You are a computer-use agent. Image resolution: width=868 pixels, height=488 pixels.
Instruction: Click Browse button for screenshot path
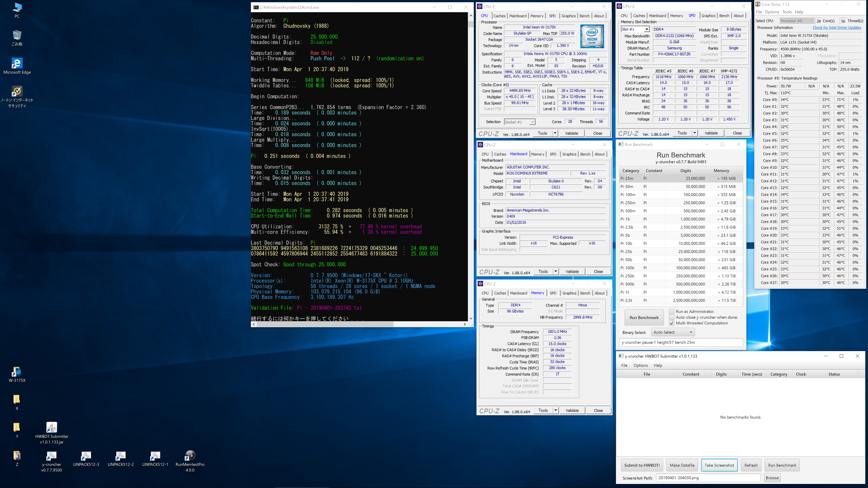pyautogui.click(x=772, y=478)
